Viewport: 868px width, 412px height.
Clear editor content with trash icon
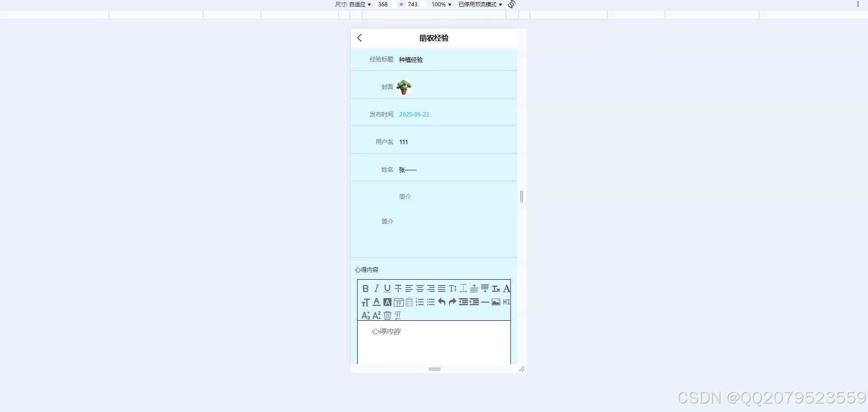click(387, 315)
